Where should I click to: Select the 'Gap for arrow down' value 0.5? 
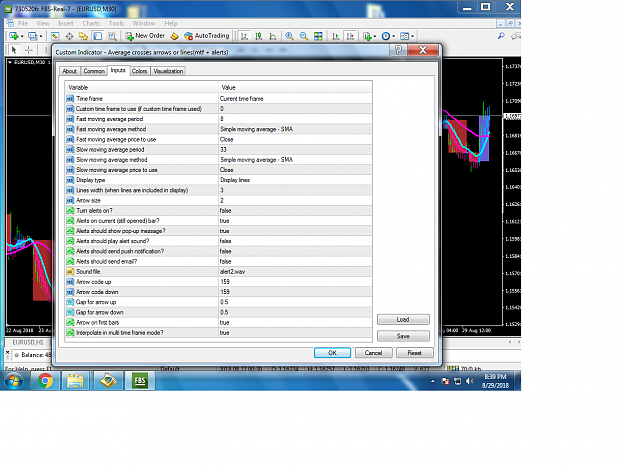click(x=295, y=312)
